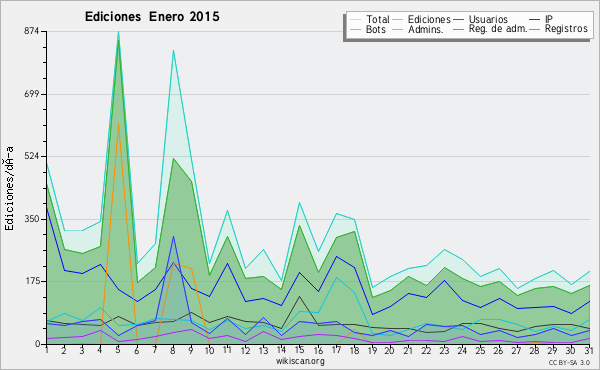Select the 'Bots' legend label
Image resolution: width=600 pixels, height=370 pixels.
[x=375, y=29]
